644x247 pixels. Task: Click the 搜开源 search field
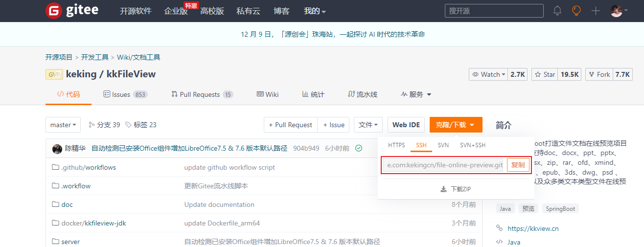(x=494, y=11)
